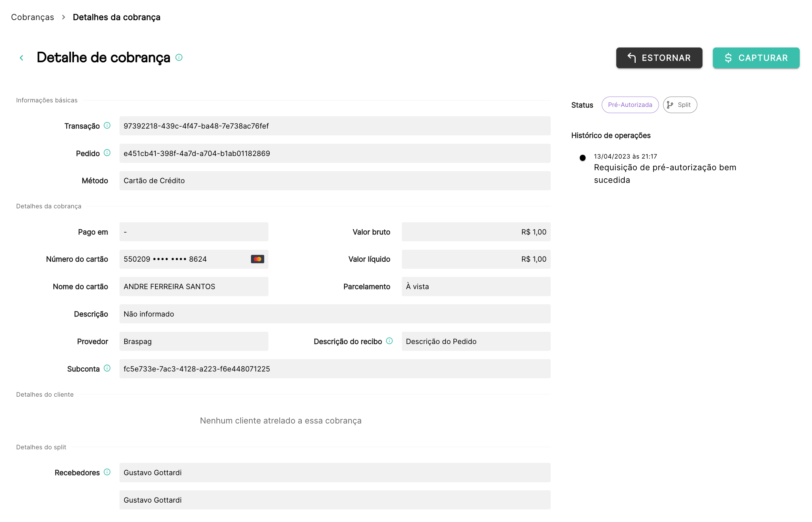Click the Pré-Autorizada status chip
Image resolution: width=812 pixels, height=522 pixels.
(x=630, y=105)
